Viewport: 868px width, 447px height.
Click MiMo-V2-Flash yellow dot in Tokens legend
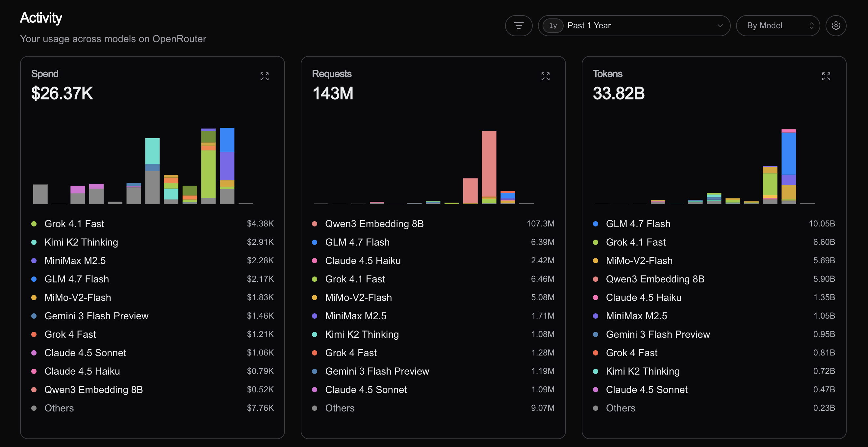tap(596, 261)
